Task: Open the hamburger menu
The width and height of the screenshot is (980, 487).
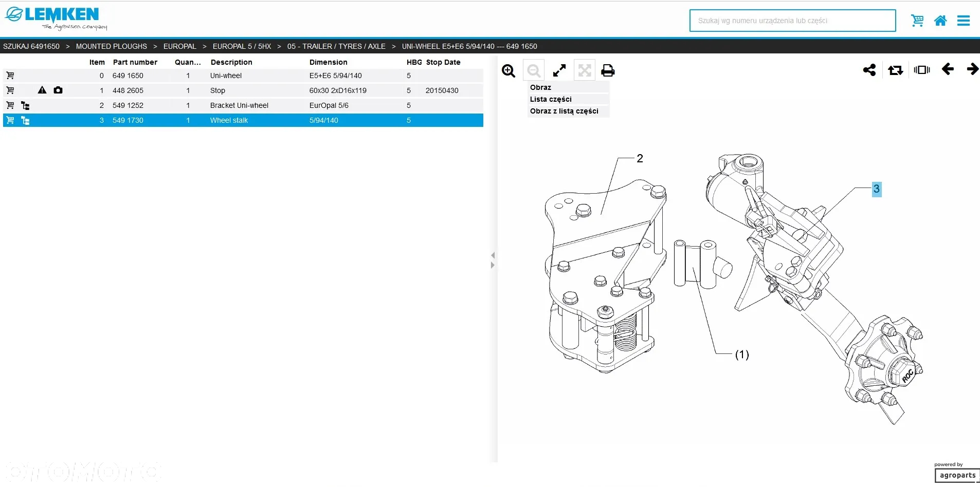Action: point(964,21)
